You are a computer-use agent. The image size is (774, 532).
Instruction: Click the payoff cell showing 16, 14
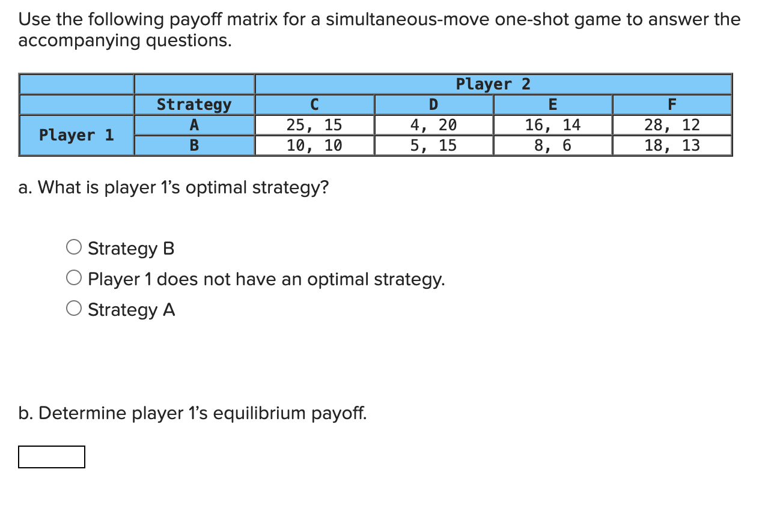552,125
